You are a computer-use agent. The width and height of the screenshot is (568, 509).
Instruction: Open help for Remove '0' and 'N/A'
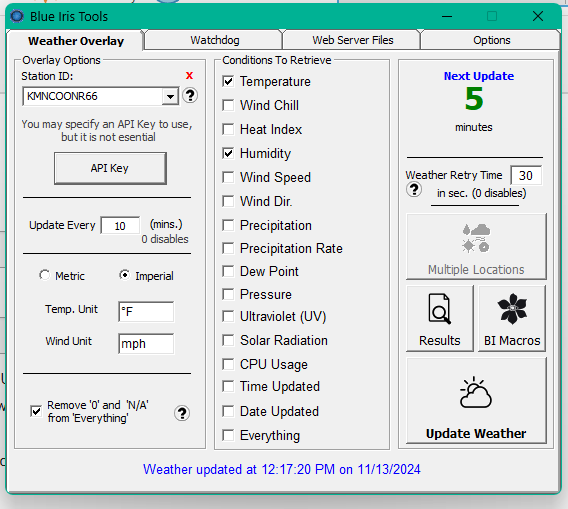[x=182, y=413]
